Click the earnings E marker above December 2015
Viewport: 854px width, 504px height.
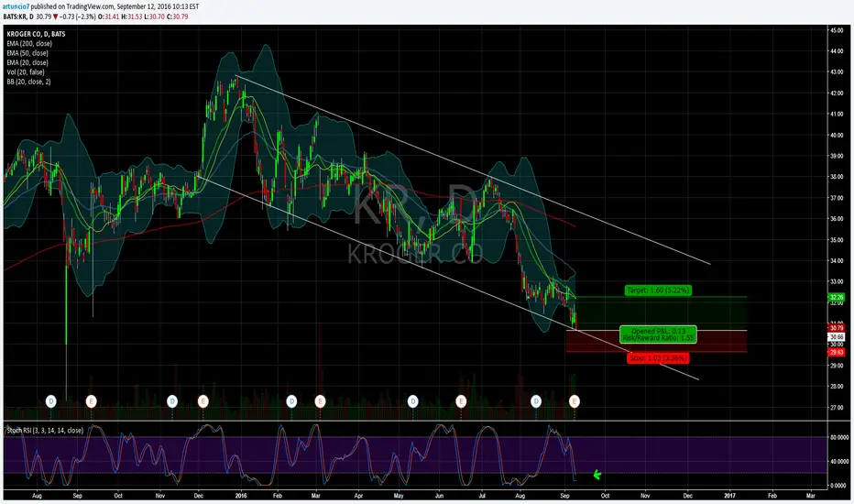pyautogui.click(x=203, y=401)
